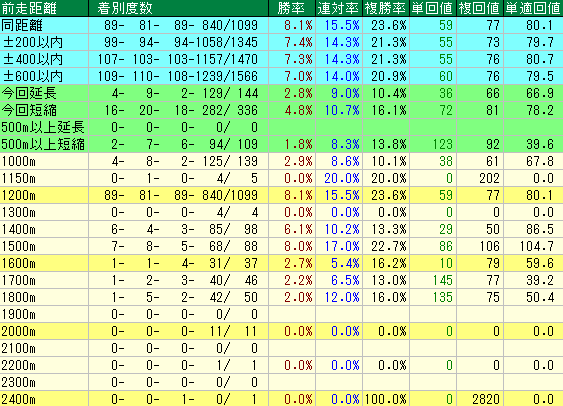Sort by 連対率 column header
This screenshot has height=406, width=563.
tap(339, 8)
